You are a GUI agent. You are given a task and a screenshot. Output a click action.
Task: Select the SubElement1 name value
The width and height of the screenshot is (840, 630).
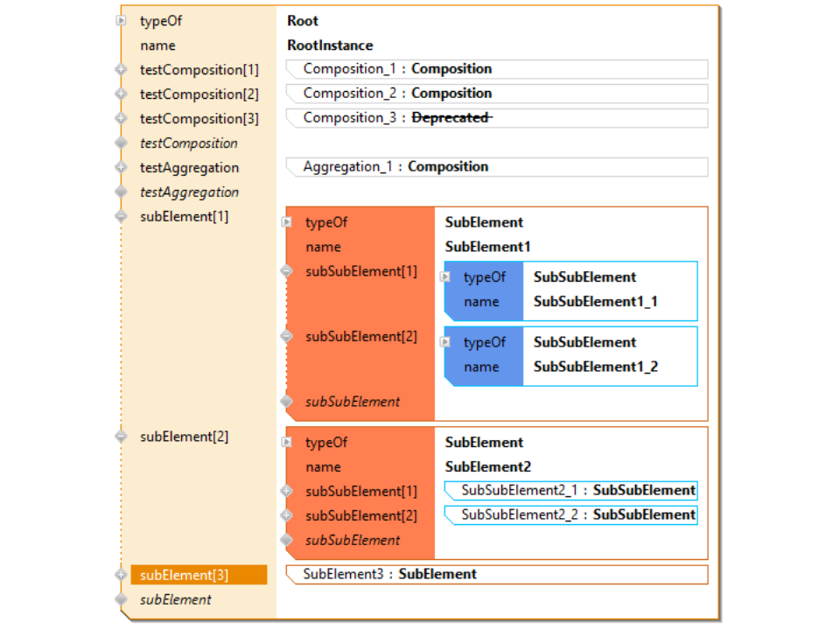click(x=487, y=247)
